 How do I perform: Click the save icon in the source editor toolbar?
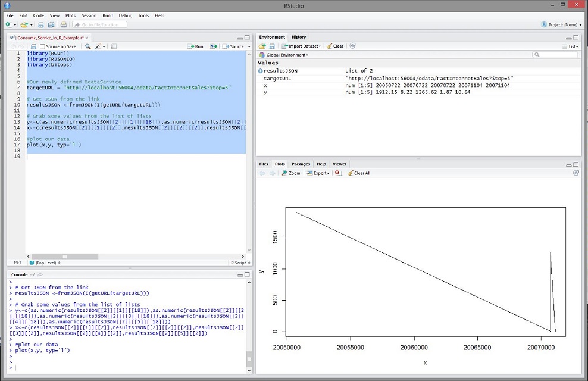tap(34, 46)
